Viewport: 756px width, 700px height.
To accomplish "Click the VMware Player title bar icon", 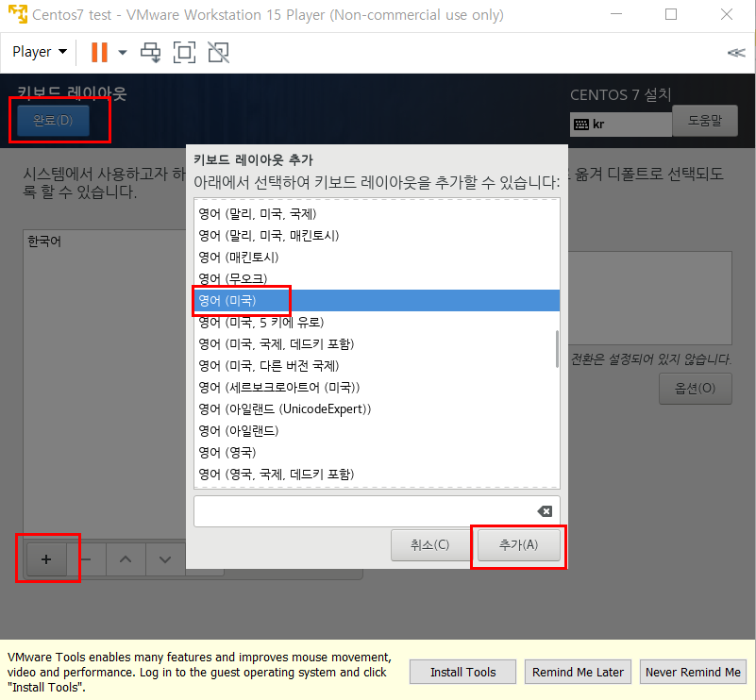I will point(18,14).
